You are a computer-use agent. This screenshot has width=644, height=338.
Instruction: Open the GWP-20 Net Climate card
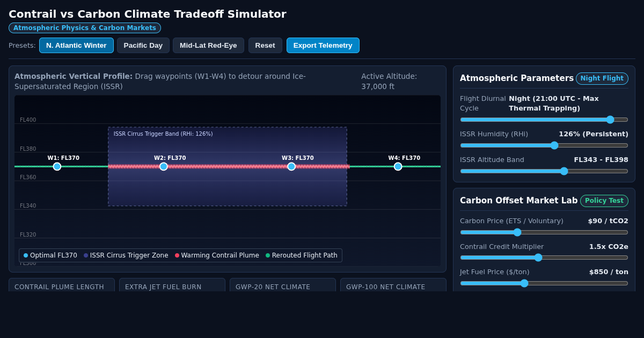(283, 285)
